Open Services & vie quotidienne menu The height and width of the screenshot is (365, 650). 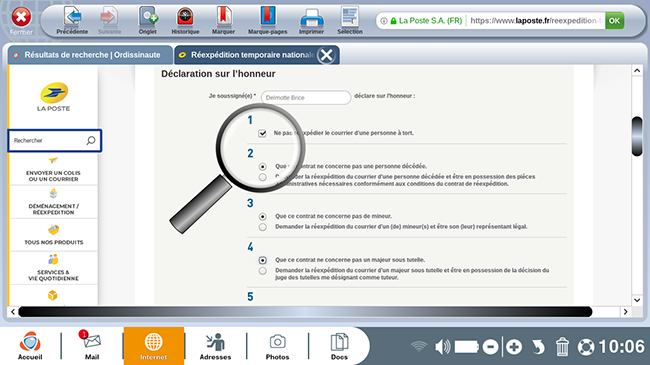point(53,268)
